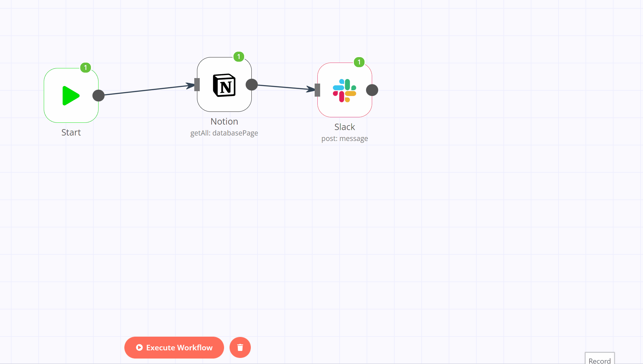This screenshot has height=364, width=643.
Task: Click the play icon inside Execute Workflow button
Action: click(139, 348)
